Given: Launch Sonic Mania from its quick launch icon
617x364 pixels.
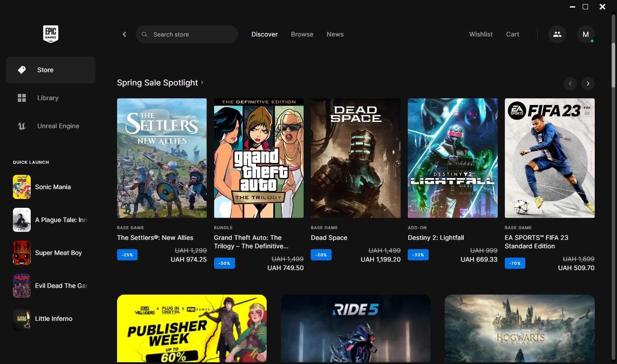Looking at the screenshot, I should point(22,187).
